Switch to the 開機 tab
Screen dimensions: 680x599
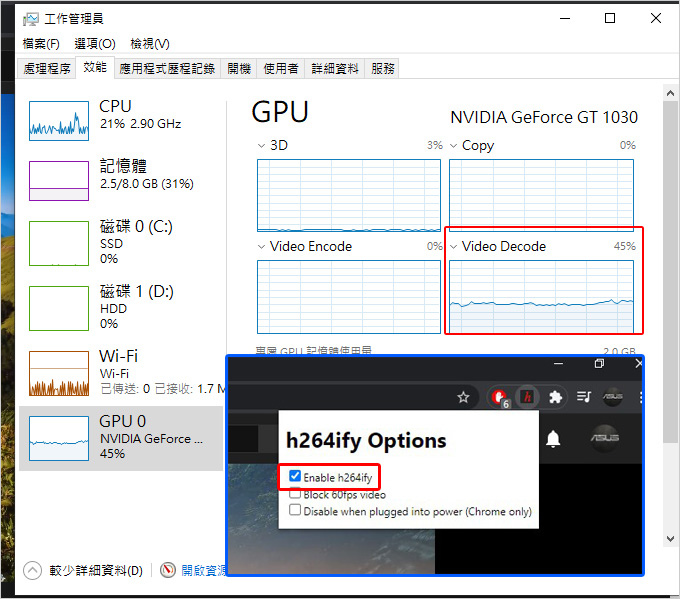coord(239,69)
